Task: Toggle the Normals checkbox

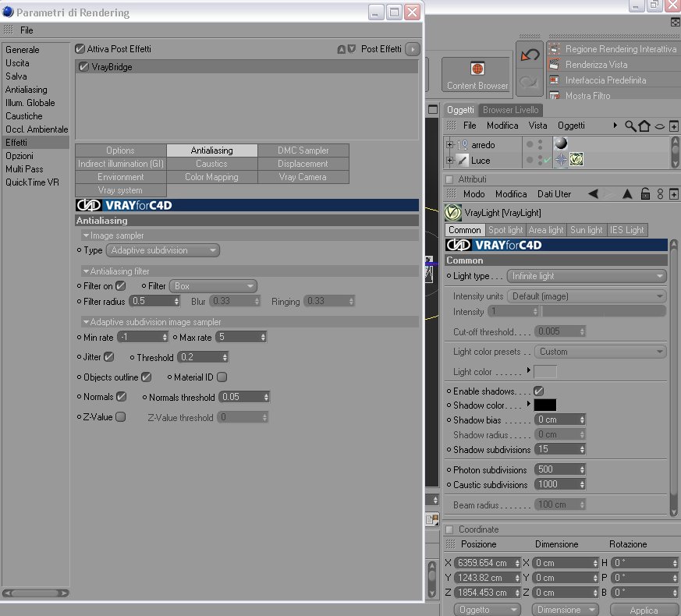Action: (x=121, y=397)
